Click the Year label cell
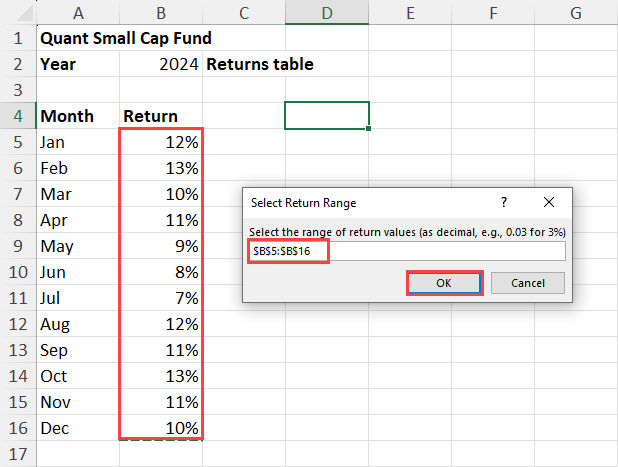618x467 pixels. [78, 64]
